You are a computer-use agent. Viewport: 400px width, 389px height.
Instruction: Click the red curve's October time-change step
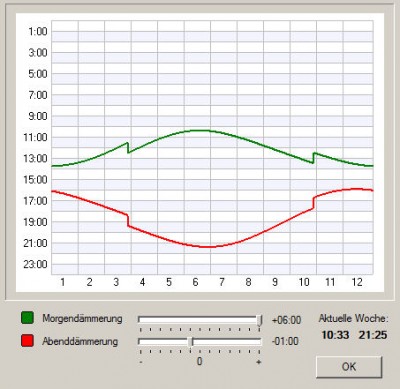(314, 203)
